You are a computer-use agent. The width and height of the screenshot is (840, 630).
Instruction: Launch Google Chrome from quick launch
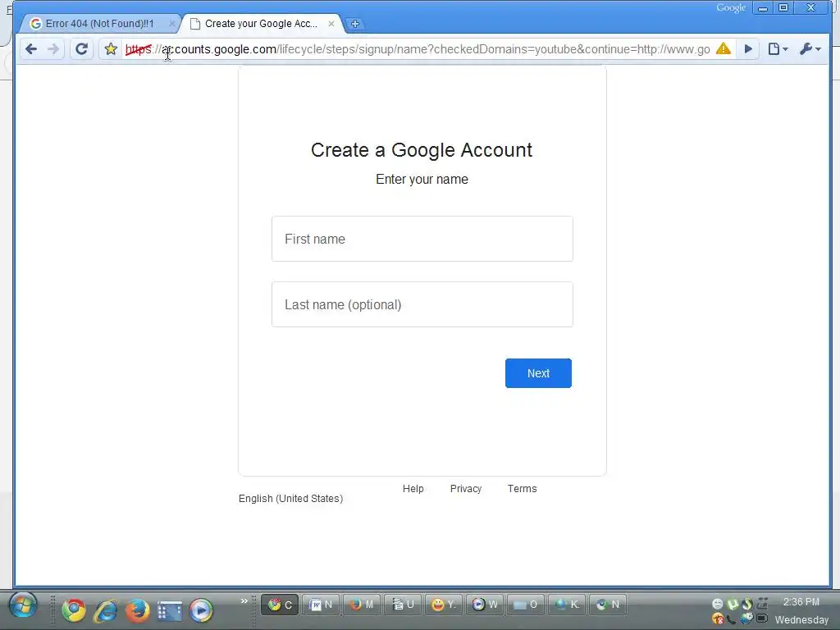[x=73, y=610]
